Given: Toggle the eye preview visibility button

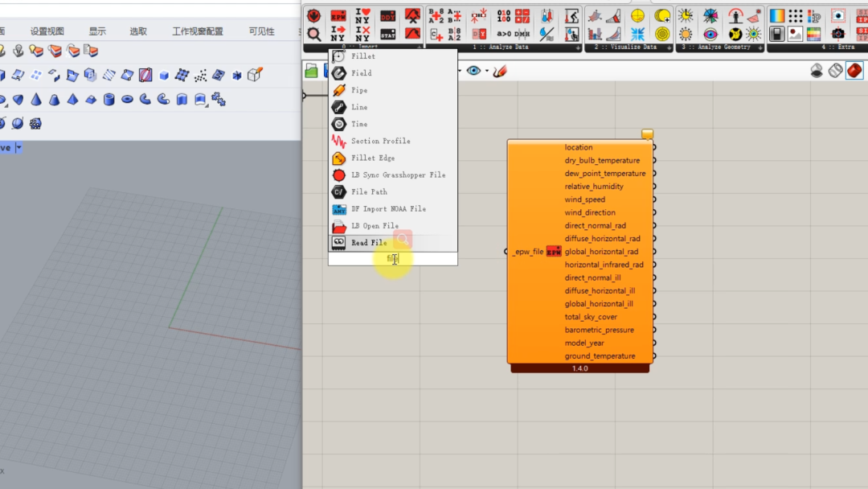Looking at the screenshot, I should tap(473, 71).
